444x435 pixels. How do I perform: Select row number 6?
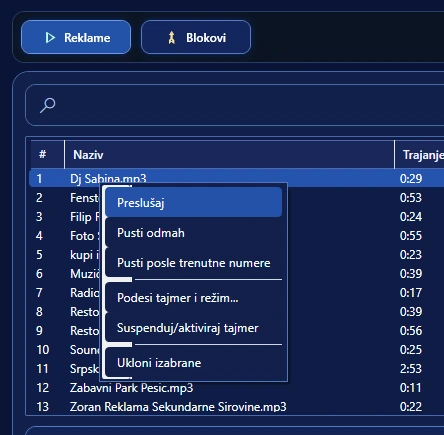[39, 274]
